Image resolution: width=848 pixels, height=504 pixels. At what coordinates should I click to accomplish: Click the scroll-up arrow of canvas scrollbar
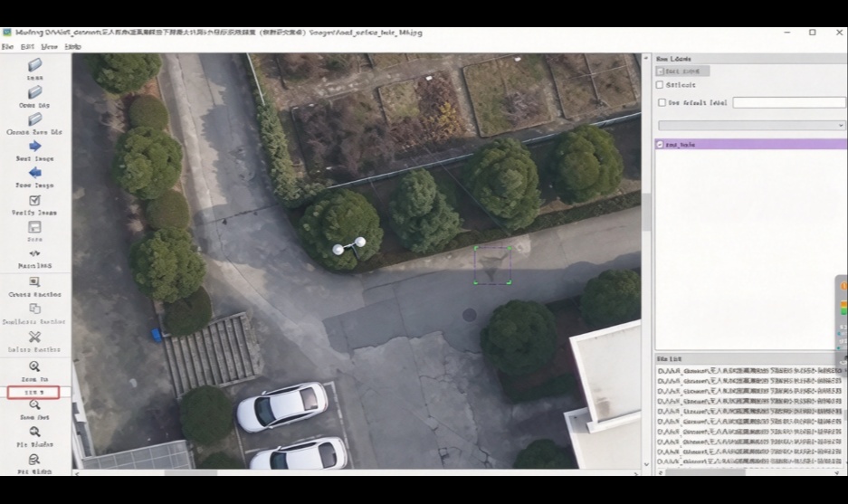click(646, 57)
